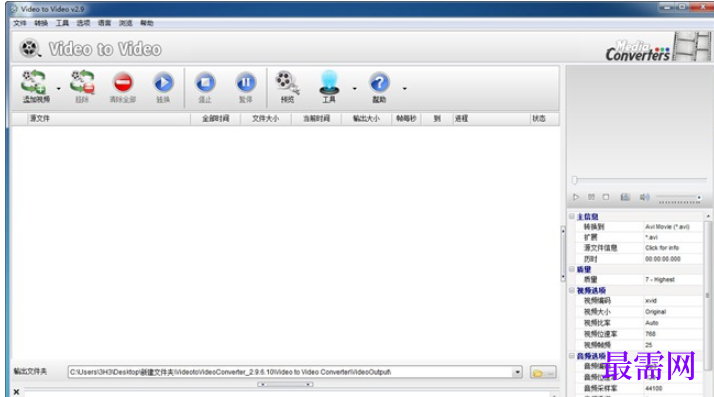This screenshot has height=397, width=714.
Task: Click the output folder path field
Action: (291, 372)
